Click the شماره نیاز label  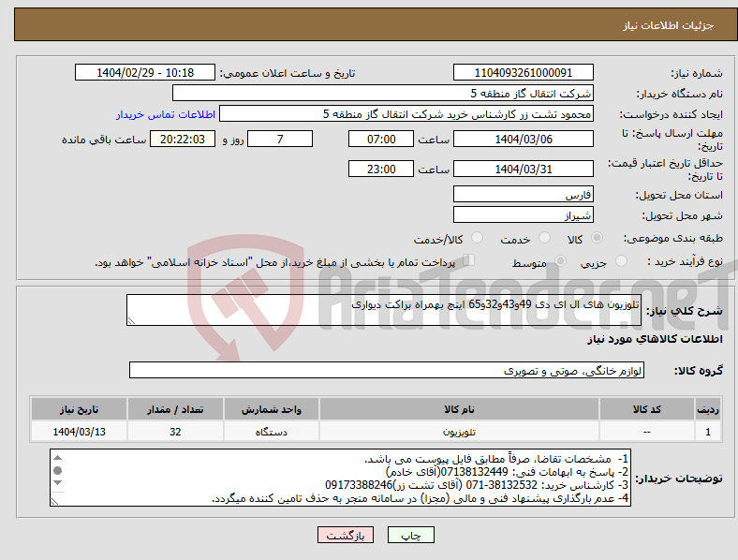tap(697, 73)
